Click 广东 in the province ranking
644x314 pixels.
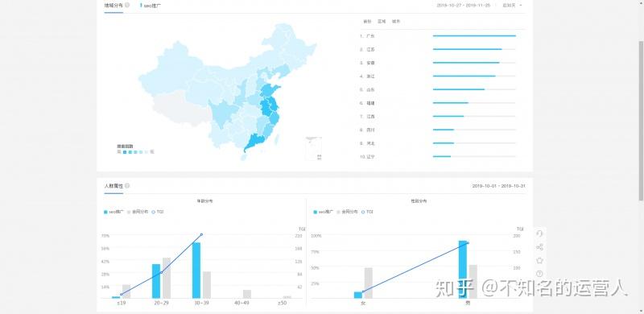(x=370, y=36)
